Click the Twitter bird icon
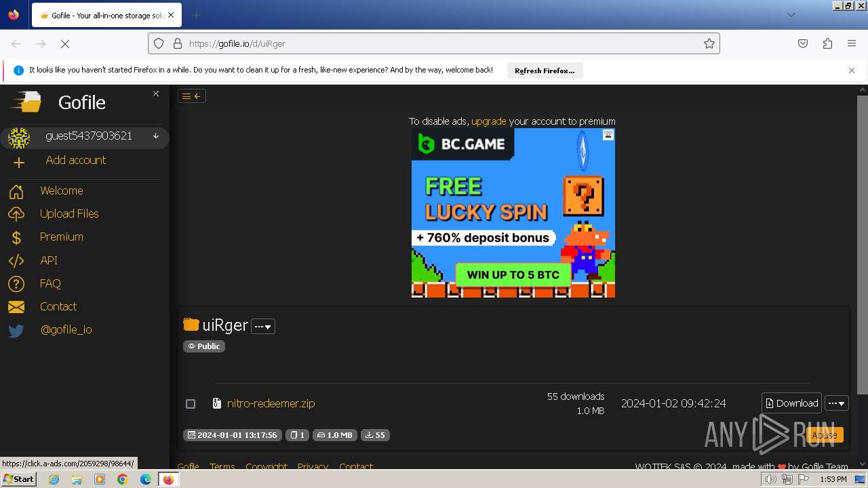The image size is (868, 488). (16, 331)
